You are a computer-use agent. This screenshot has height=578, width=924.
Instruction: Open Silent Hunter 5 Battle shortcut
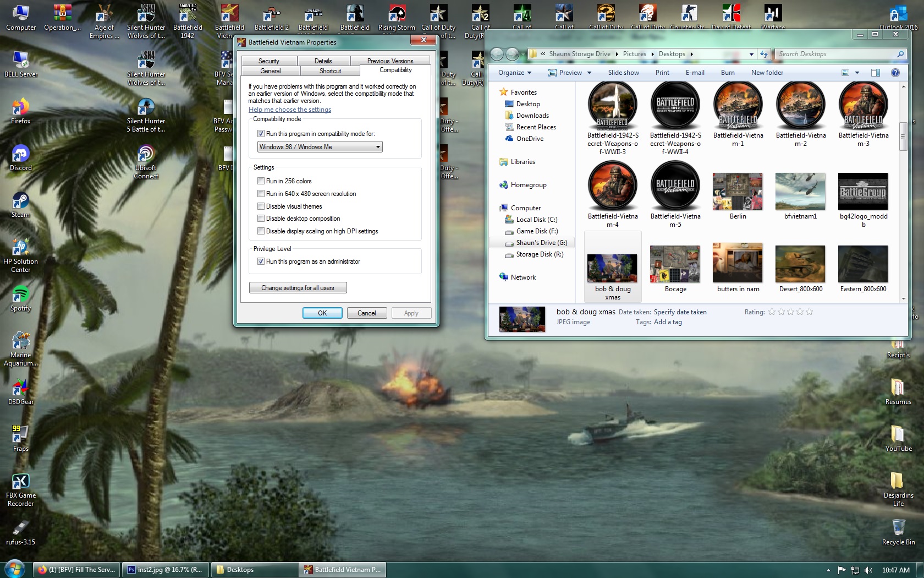point(146,116)
